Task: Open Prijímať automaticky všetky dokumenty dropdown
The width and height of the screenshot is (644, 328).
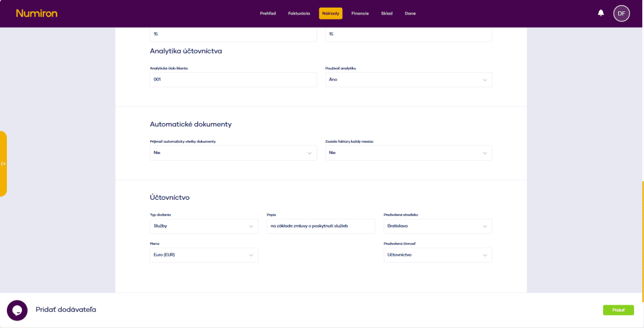Action: pyautogui.click(x=233, y=153)
